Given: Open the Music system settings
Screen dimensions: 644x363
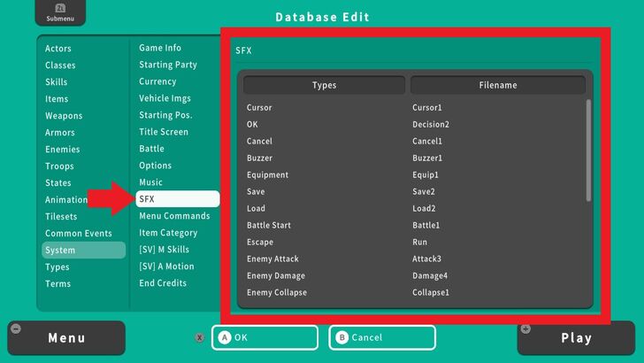Looking at the screenshot, I should (151, 182).
